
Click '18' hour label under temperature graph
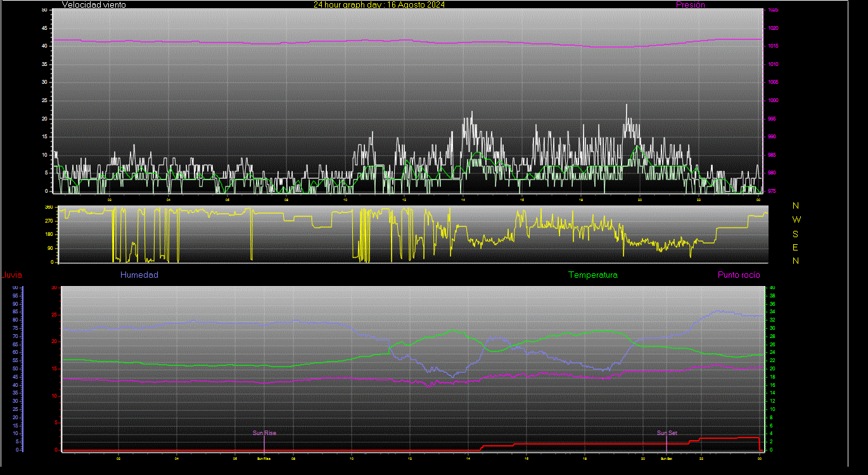pyautogui.click(x=585, y=458)
